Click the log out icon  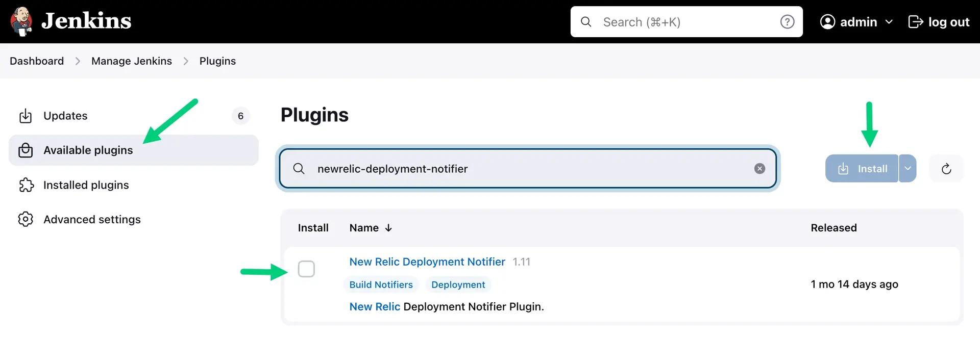916,22
